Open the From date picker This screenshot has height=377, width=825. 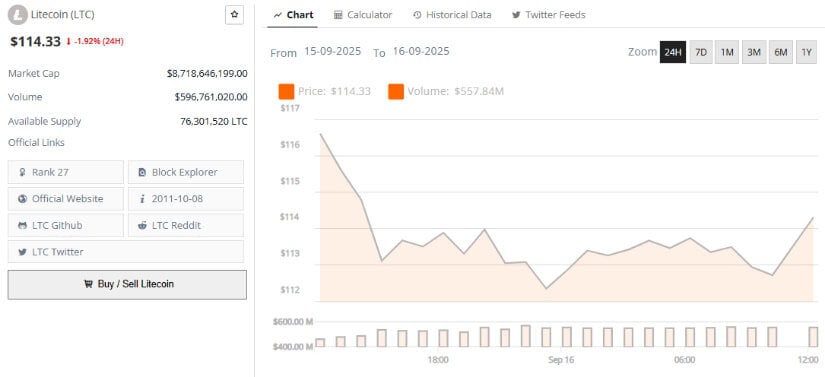[333, 52]
